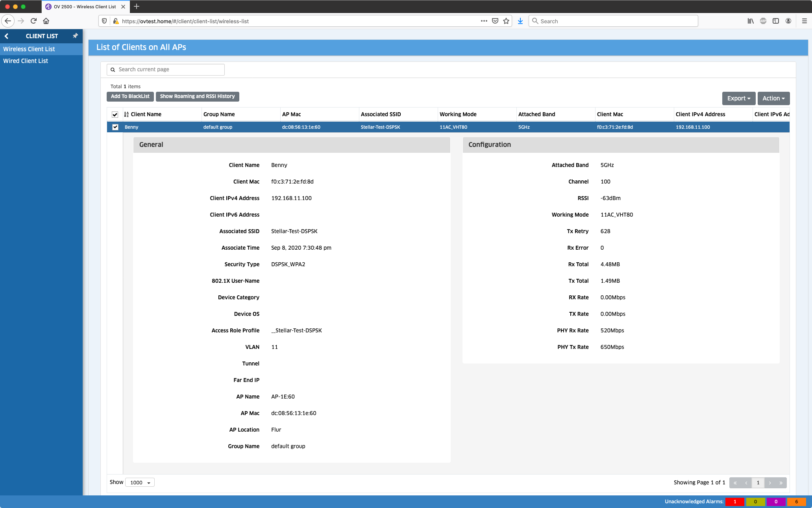
Task: Click the red critical alarms counter
Action: click(734, 502)
